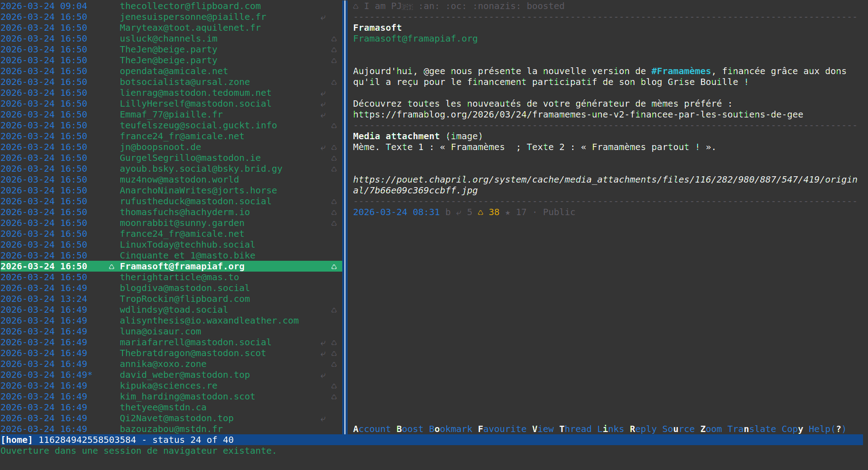
Task: Click the #Framamèmes hashtag link
Action: point(681,71)
